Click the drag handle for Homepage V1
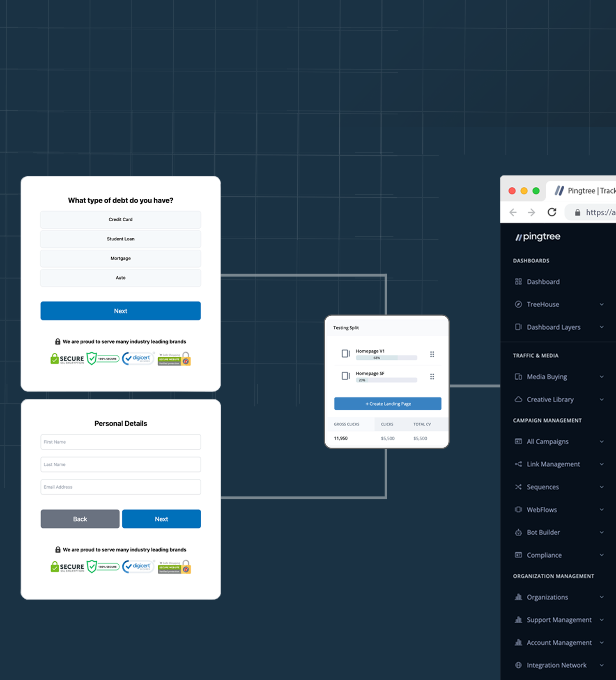616x680 pixels. click(x=432, y=354)
